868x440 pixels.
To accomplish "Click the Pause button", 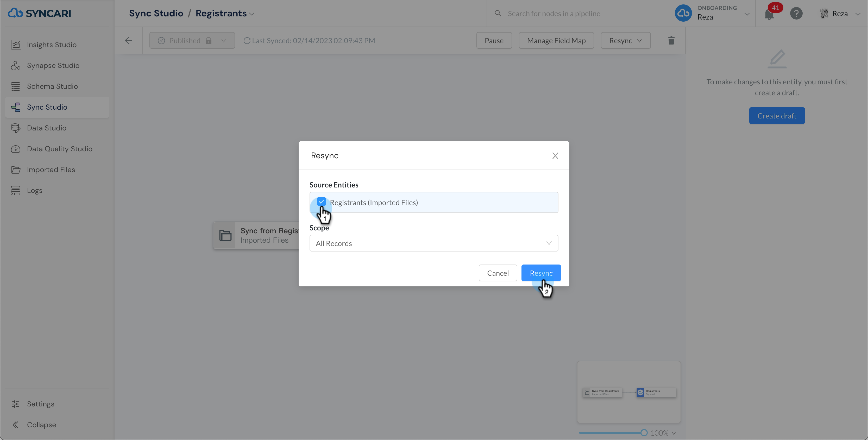I will pyautogui.click(x=494, y=40).
